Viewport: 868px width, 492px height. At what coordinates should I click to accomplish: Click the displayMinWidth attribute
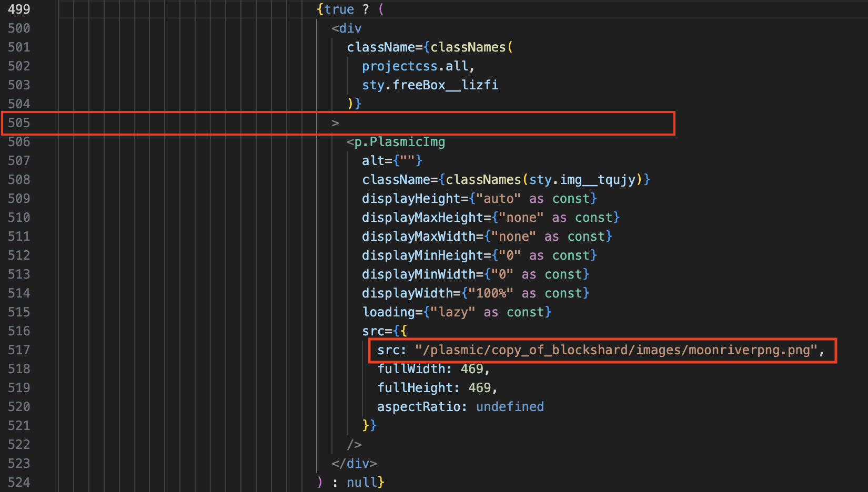418,274
